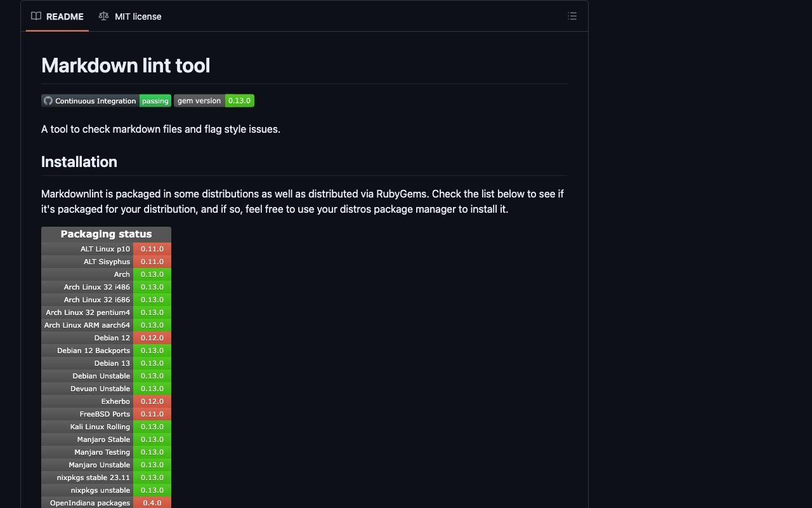The image size is (812, 508).
Task: Click the Arch Linux 32 i686 row
Action: click(x=106, y=300)
